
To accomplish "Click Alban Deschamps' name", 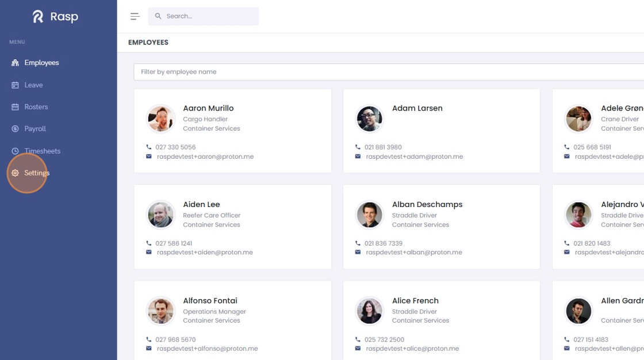I will pyautogui.click(x=427, y=205).
